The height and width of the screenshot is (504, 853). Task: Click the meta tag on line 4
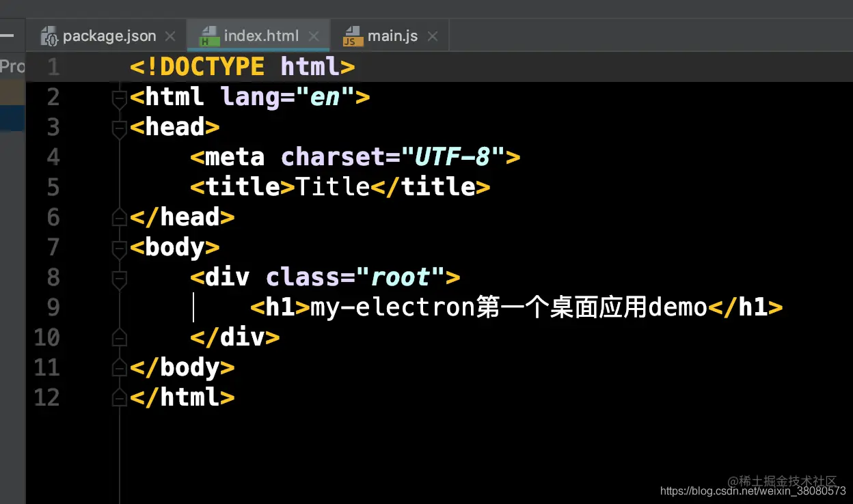(x=355, y=157)
